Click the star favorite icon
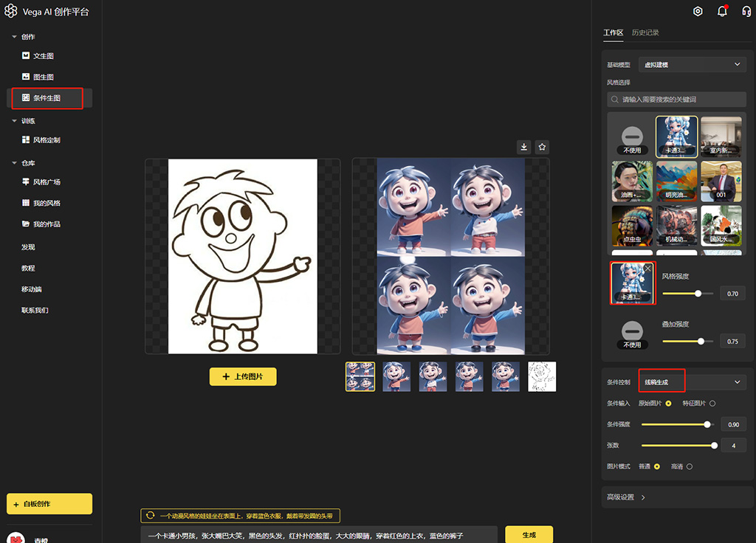 [542, 147]
